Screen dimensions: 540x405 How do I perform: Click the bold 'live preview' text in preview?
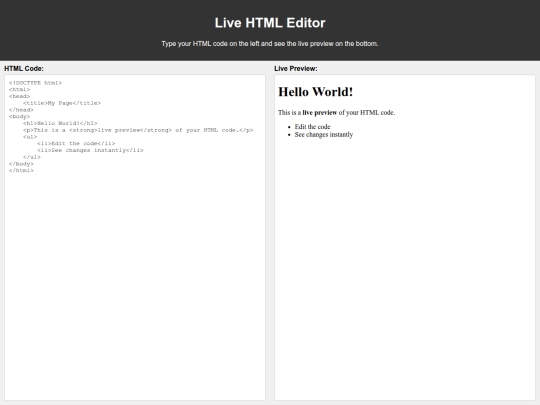[320, 113]
